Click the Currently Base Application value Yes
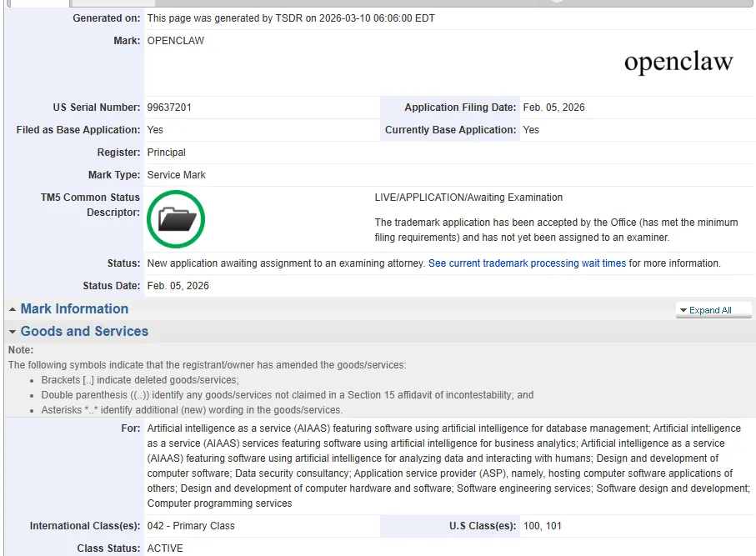Screen dimensions: 756x556 coord(531,130)
